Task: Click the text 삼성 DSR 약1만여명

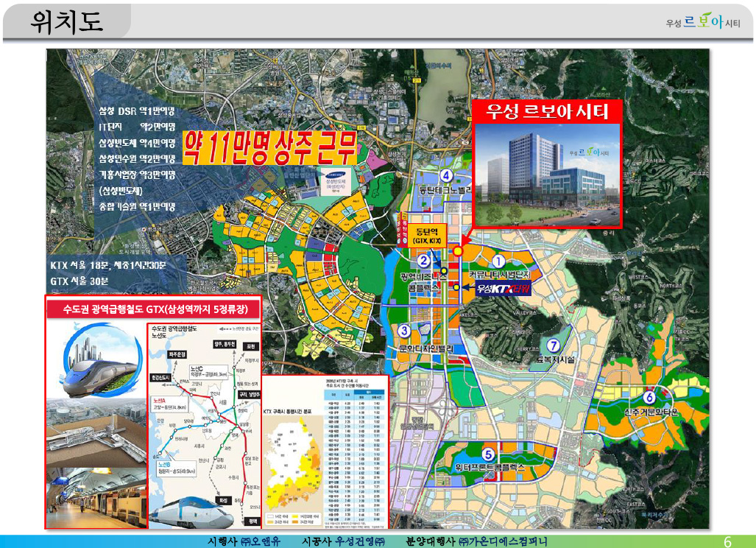Action: pyautogui.click(x=137, y=111)
